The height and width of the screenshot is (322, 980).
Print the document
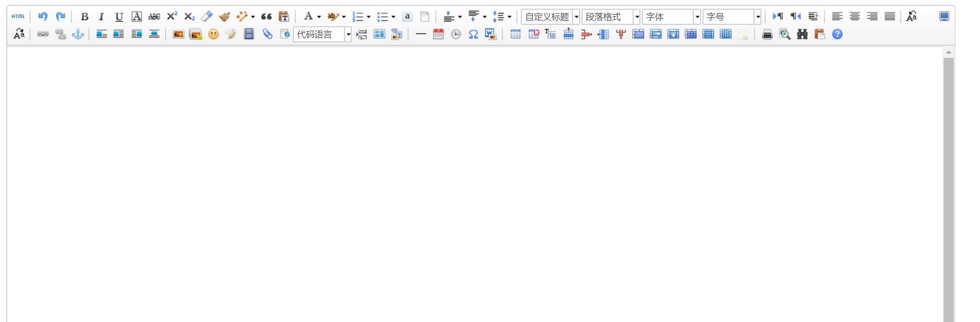click(x=767, y=34)
